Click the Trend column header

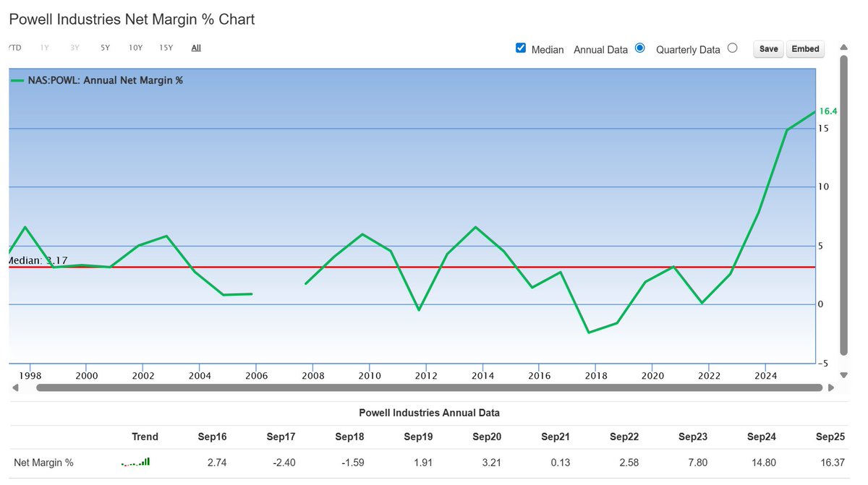coord(145,437)
